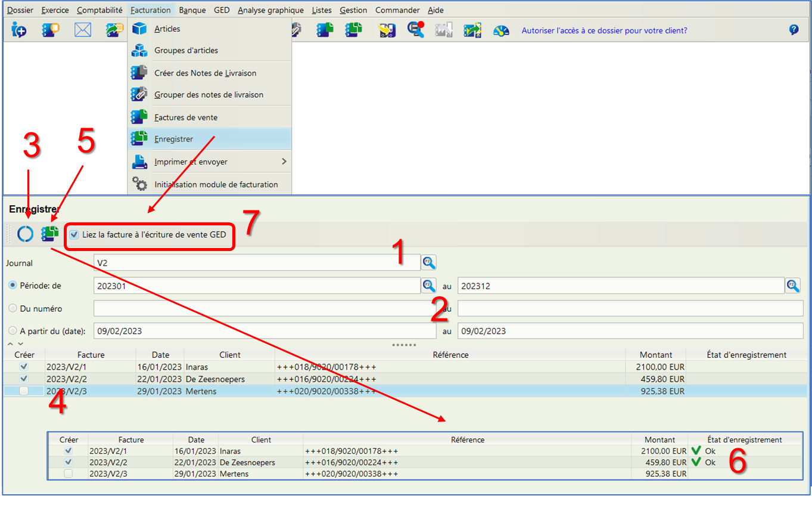This screenshot has width=812, height=505.
Task: Select the A partir du (date) radio button
Action: (12, 331)
